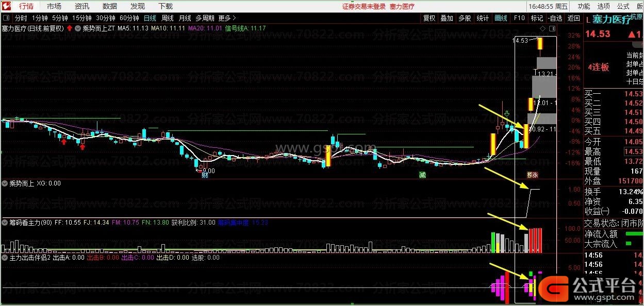Screen dimensions: 644x306
Task: Click the 信号线A: 11.17 label
Action: tap(246, 28)
